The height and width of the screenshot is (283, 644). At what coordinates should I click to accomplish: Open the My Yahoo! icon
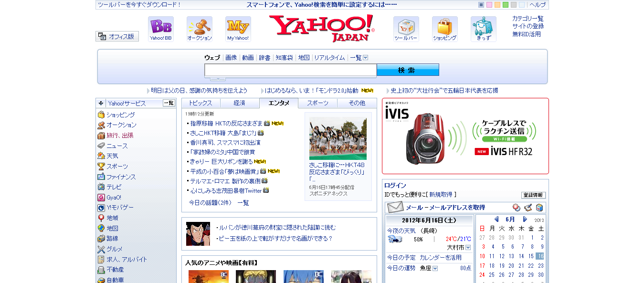point(238,29)
